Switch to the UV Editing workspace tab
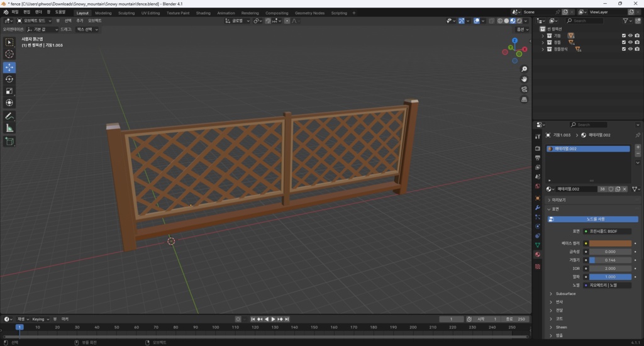Screen dimensions: 644x346 tap(150, 13)
